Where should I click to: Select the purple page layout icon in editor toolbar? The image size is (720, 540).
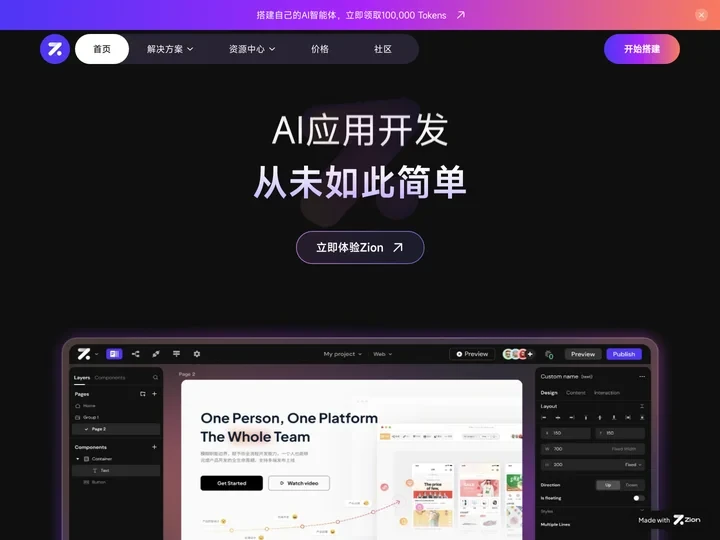click(114, 354)
